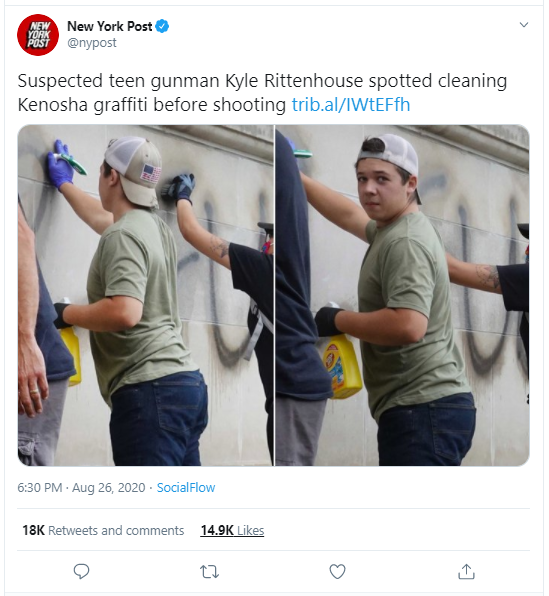The height and width of the screenshot is (596, 549).
Task: Open the New York Post display name
Action: coord(109,26)
